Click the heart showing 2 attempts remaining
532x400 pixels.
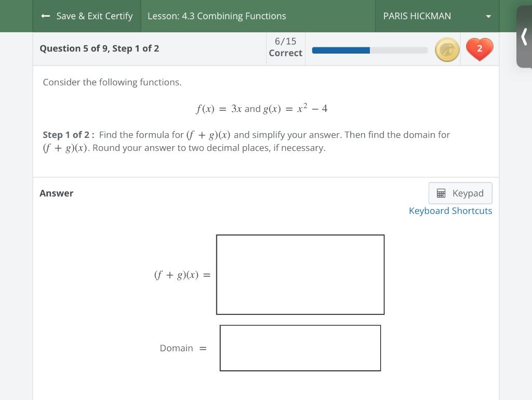pos(479,49)
